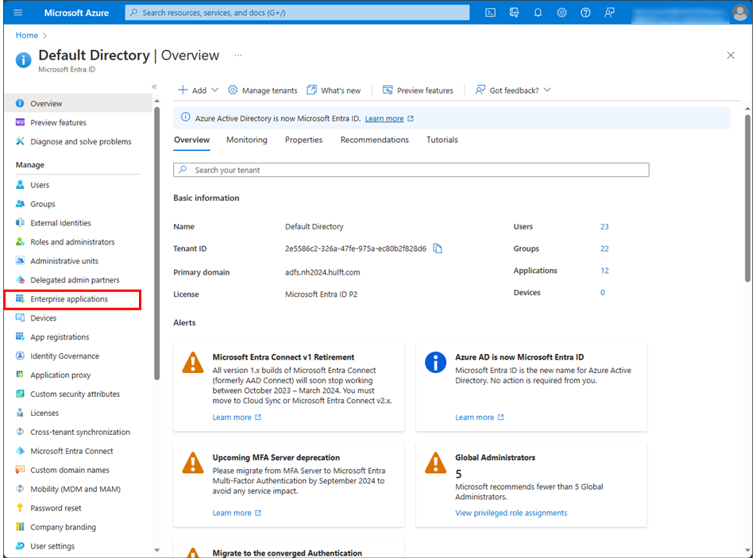Switch to the Monitoring tab
Viewport: 756px width, 558px height.
(x=247, y=140)
